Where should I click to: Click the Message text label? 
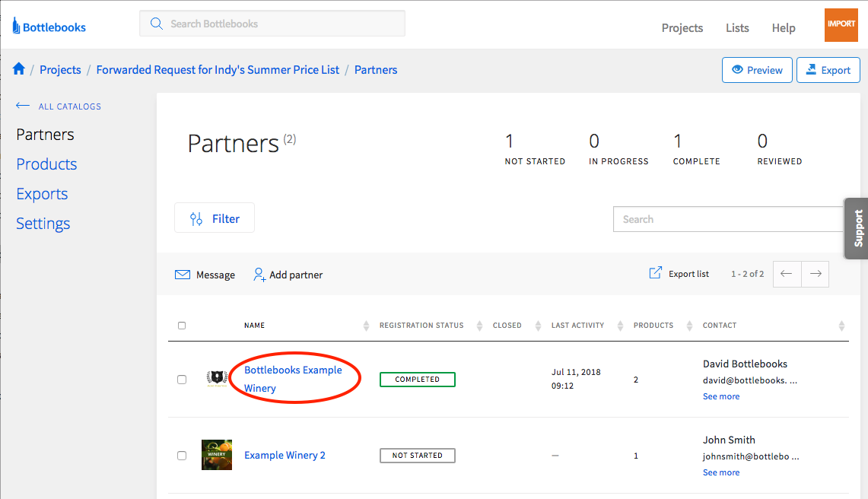pyautogui.click(x=215, y=275)
